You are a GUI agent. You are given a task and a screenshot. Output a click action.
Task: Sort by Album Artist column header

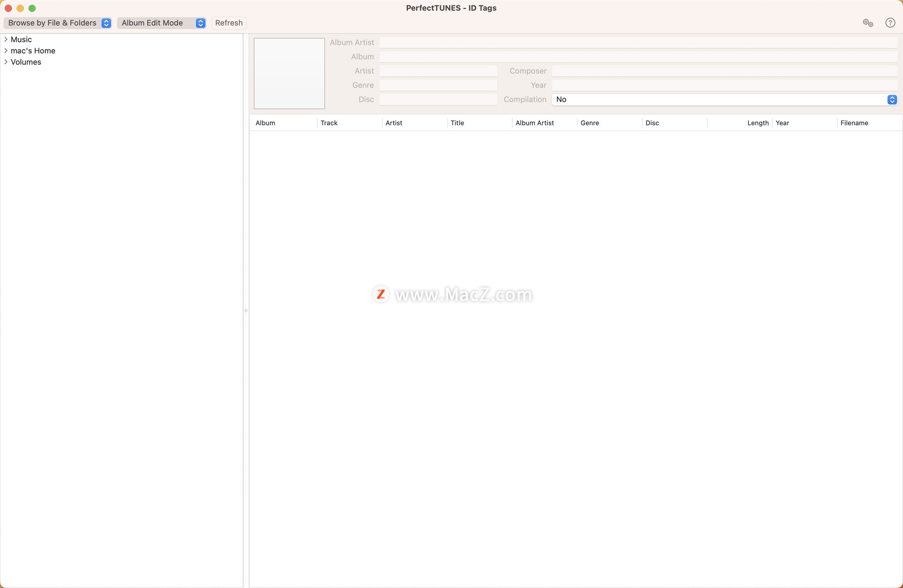tap(545, 123)
